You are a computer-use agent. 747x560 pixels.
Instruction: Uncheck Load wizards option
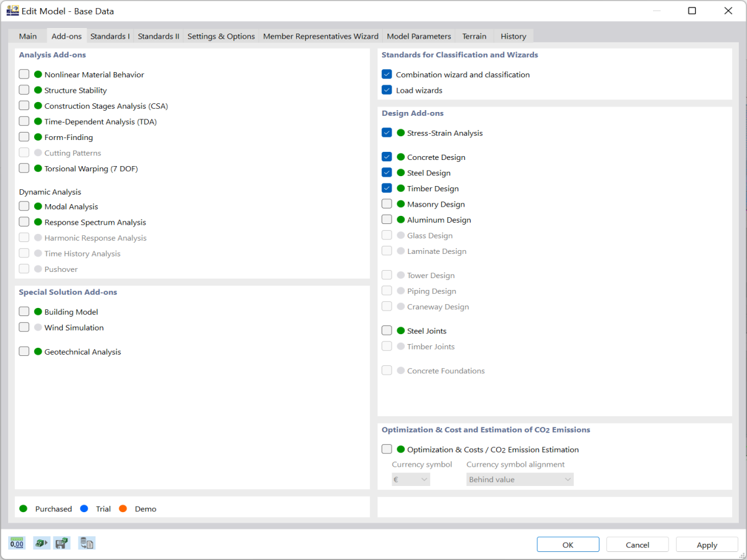[387, 90]
